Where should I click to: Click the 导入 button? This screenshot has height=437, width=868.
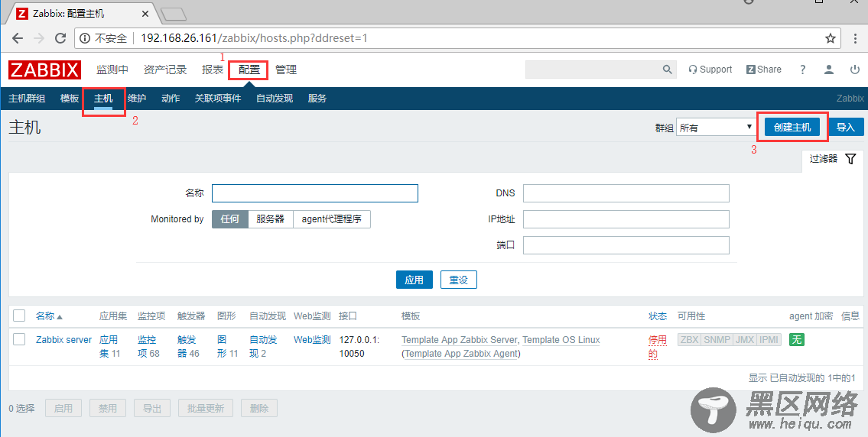(846, 128)
